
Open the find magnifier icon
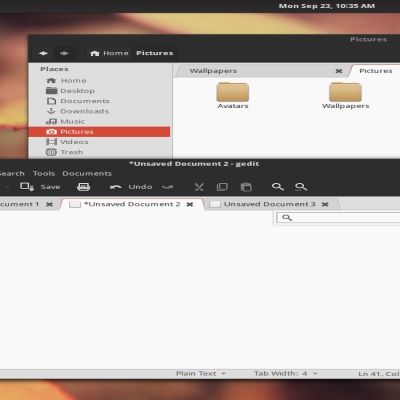coord(278,187)
